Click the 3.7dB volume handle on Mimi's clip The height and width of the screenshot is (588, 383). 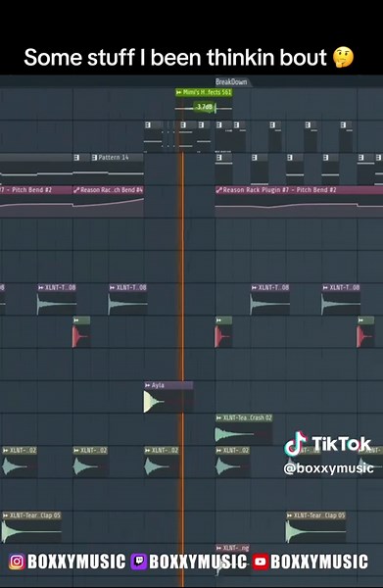pyautogui.click(x=205, y=107)
